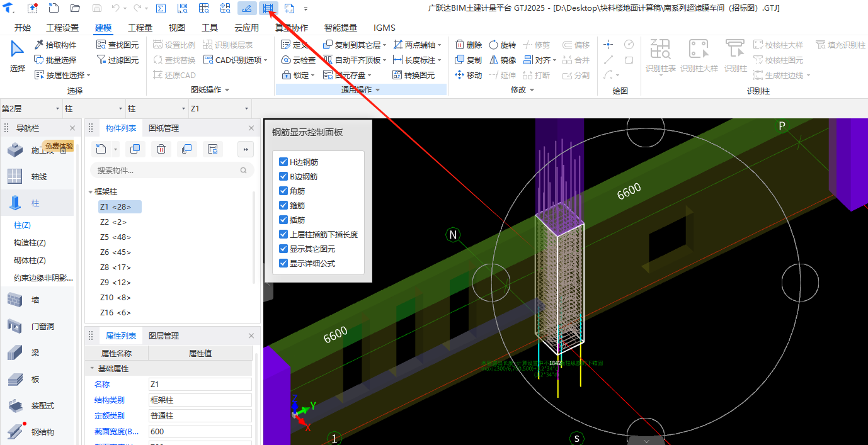Click the edit rebar pencil icon in quick toolbar
Screen dimensions: 868x445
pos(247,8)
